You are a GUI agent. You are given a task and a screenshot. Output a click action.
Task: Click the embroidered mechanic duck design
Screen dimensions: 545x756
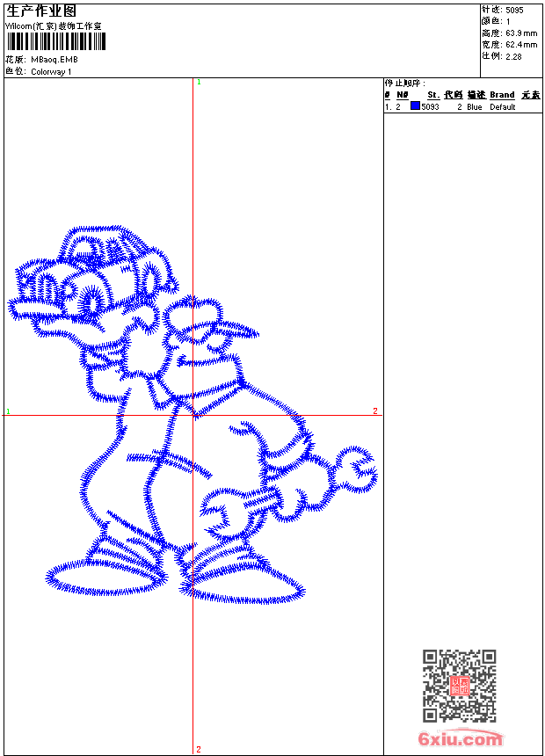[x=192, y=415]
